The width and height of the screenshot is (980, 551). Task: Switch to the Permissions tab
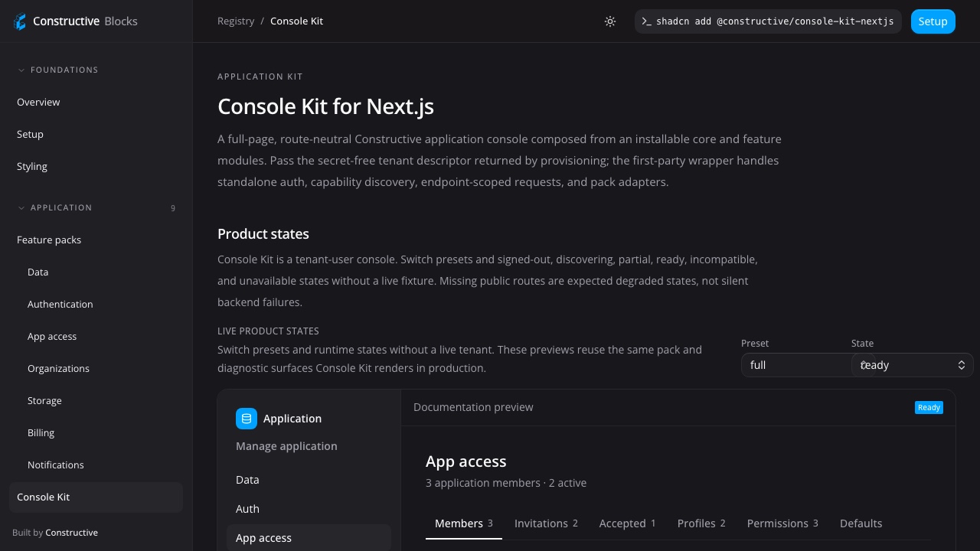[x=782, y=523]
